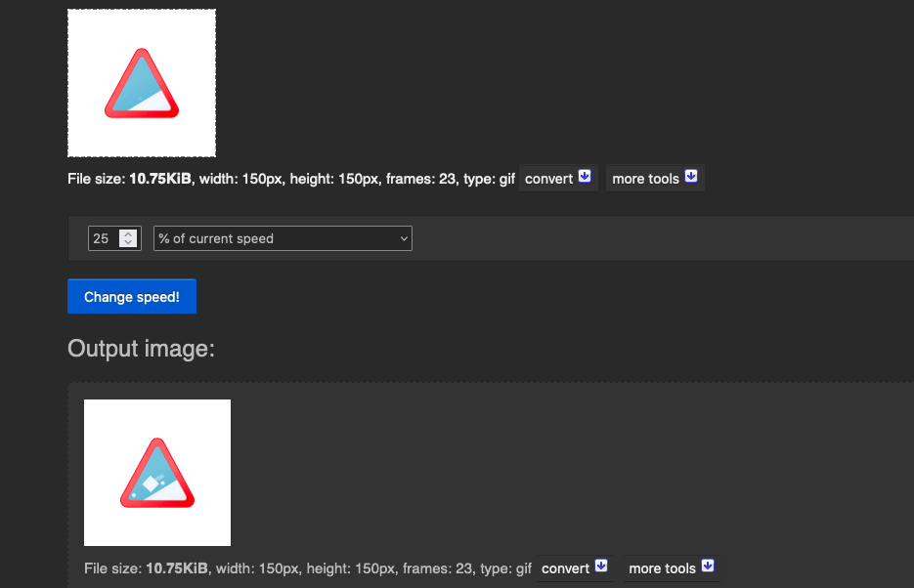This screenshot has height=588, width=914.
Task: Click the download arrow icon beside the top convert
Action: click(585, 177)
